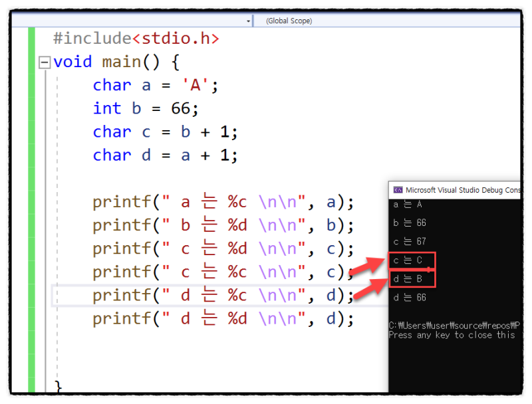The width and height of the screenshot is (532, 404).
Task: Click the printf line printing a with %c
Action: (223, 202)
